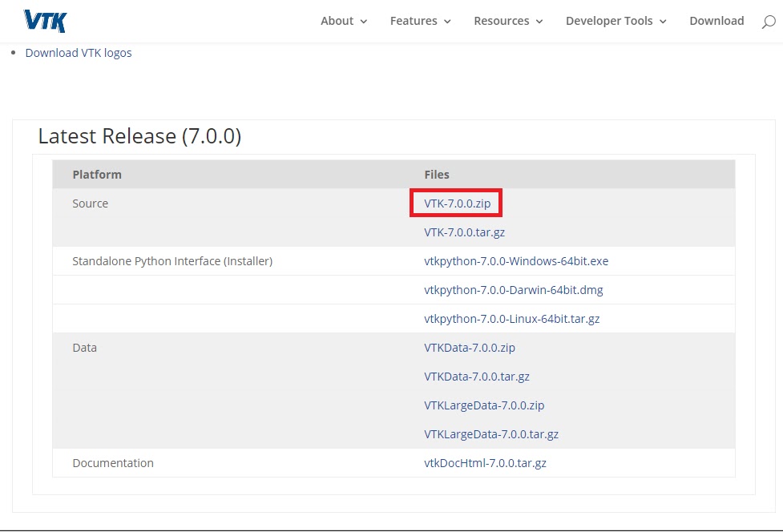Download vtkpython-7.0.0-Windows-64bit.exe installer
This screenshot has height=532, width=783.
click(x=516, y=261)
